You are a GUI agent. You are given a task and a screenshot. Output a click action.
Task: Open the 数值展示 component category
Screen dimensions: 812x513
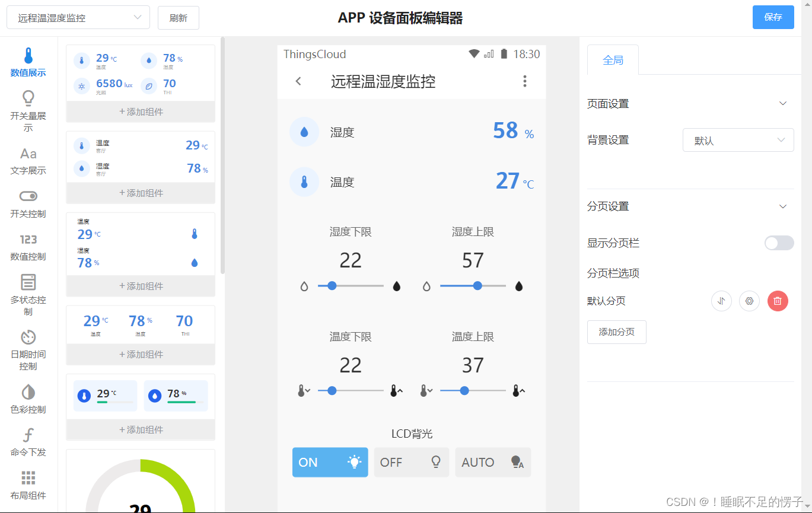pos(28,62)
